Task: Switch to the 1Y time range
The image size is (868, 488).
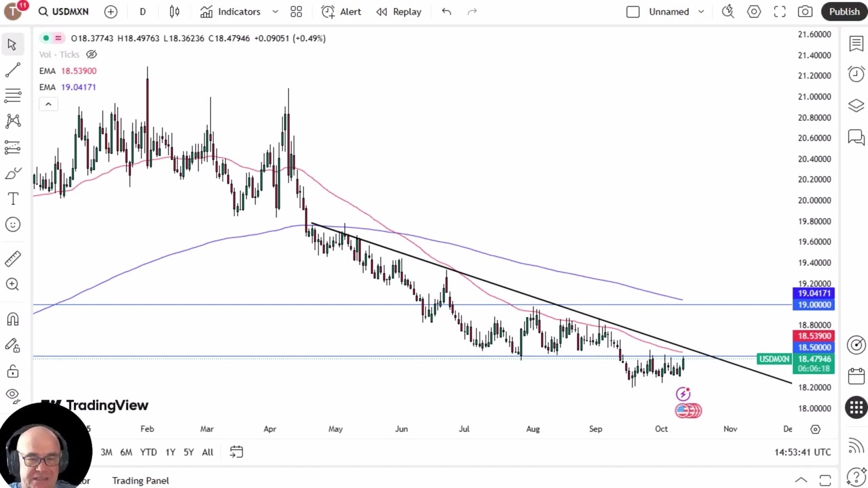Action: point(170,452)
